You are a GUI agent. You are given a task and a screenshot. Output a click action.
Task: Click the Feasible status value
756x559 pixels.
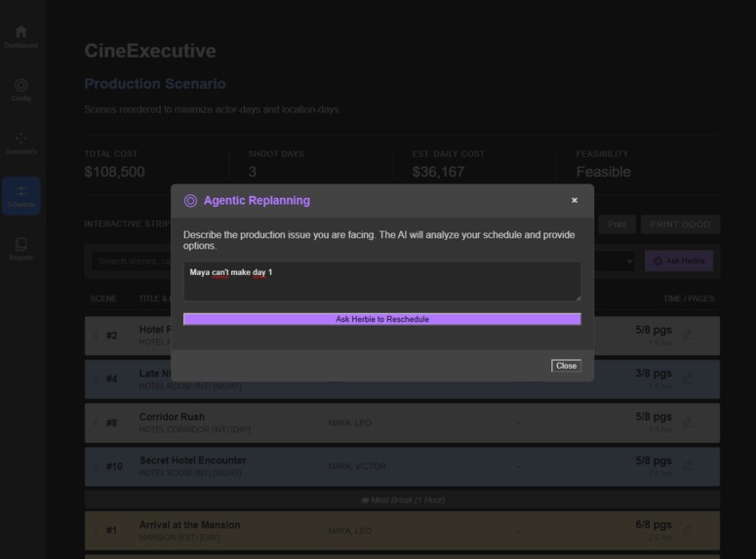point(603,172)
